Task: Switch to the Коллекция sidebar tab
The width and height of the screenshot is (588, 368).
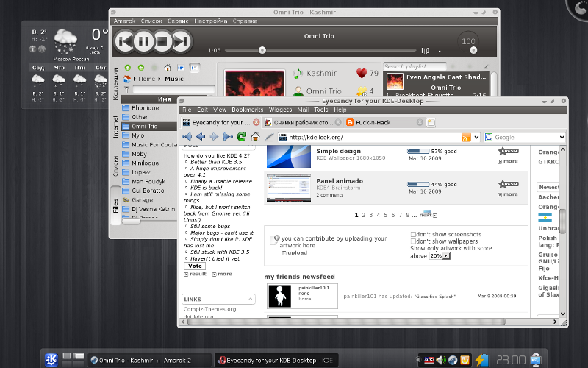Action: click(x=115, y=84)
